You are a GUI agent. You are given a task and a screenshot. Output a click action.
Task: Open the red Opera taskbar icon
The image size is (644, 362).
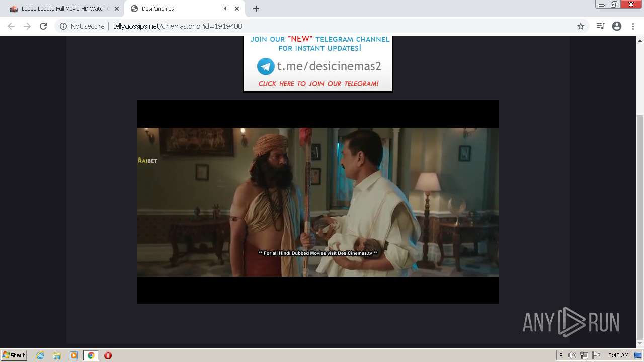tap(108, 355)
